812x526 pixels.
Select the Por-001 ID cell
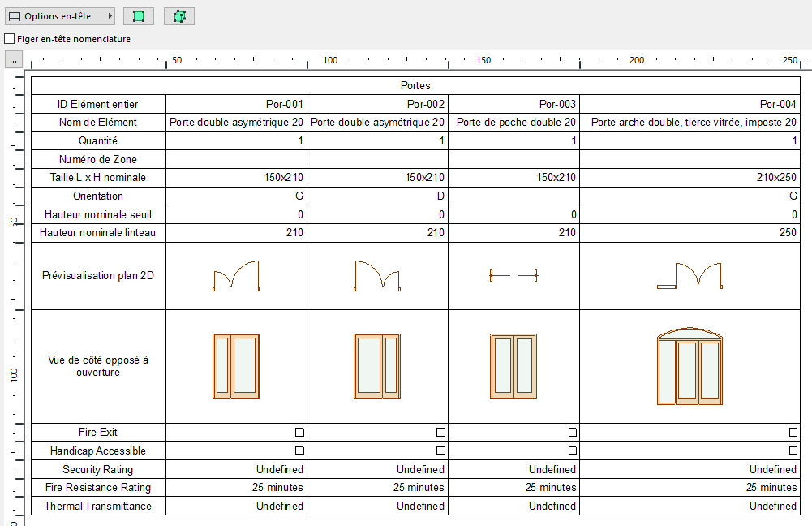point(236,104)
